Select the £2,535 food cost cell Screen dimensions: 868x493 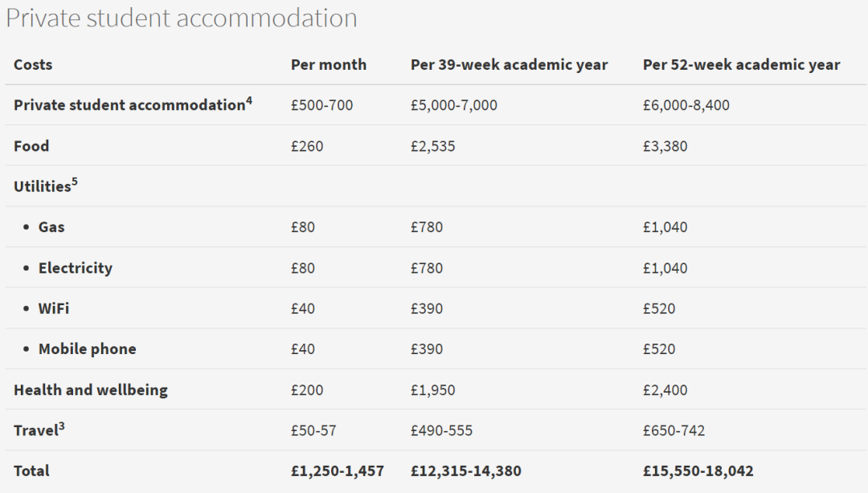coord(432,146)
